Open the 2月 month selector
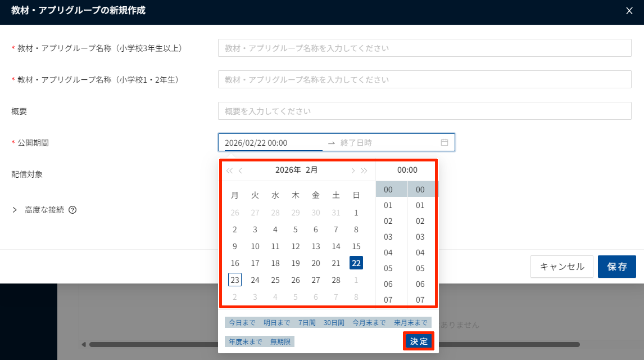 [x=312, y=170]
